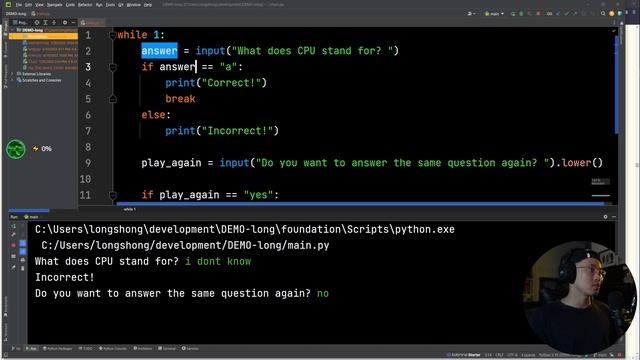
Task: Open the Git menu in menu bar
Action: click(x=121, y=5)
